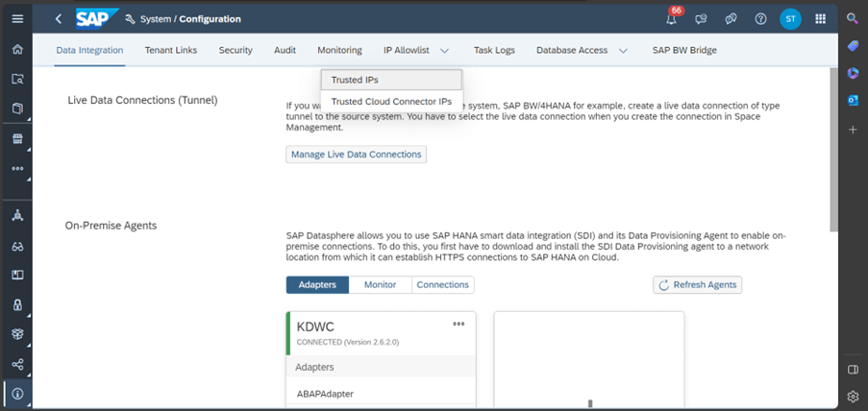Select the Connections segmented button

click(x=443, y=285)
